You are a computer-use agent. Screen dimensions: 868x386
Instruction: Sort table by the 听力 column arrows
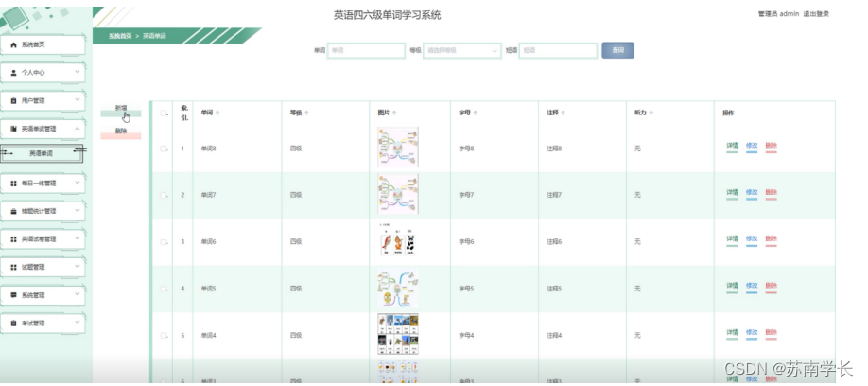(651, 113)
